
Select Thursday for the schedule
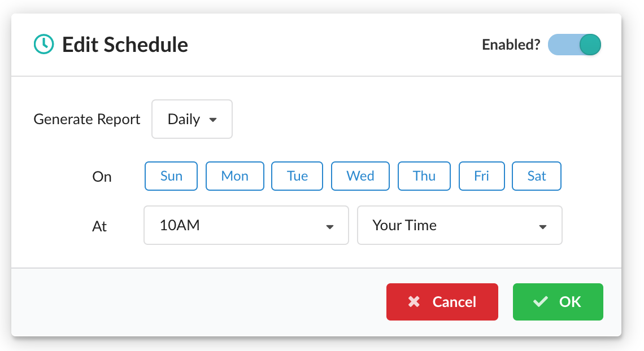(x=424, y=176)
